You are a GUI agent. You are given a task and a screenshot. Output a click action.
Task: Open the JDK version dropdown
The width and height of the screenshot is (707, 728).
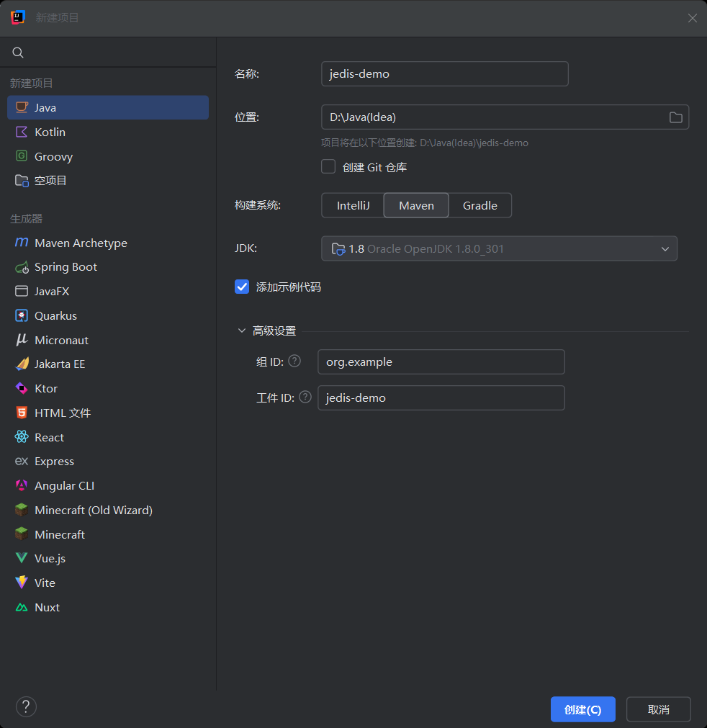tap(499, 249)
